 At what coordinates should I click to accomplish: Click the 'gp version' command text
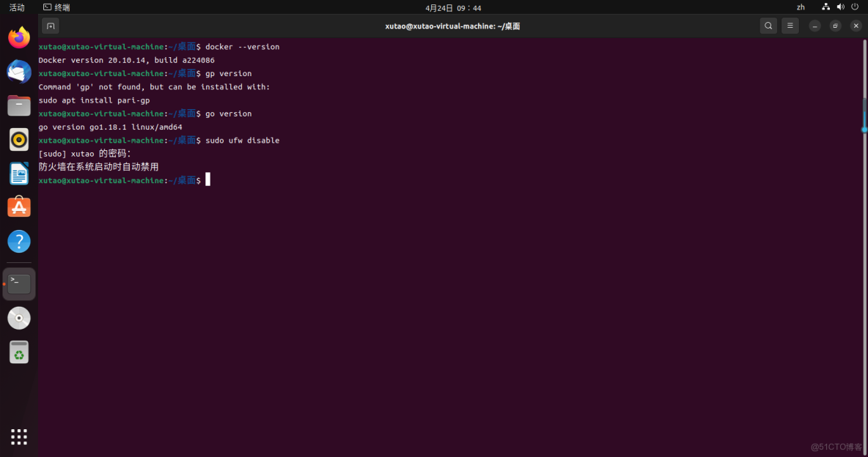(229, 73)
